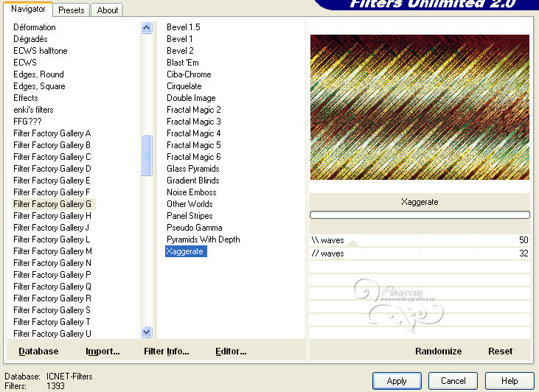Select the FFG??? category

pyautogui.click(x=27, y=122)
